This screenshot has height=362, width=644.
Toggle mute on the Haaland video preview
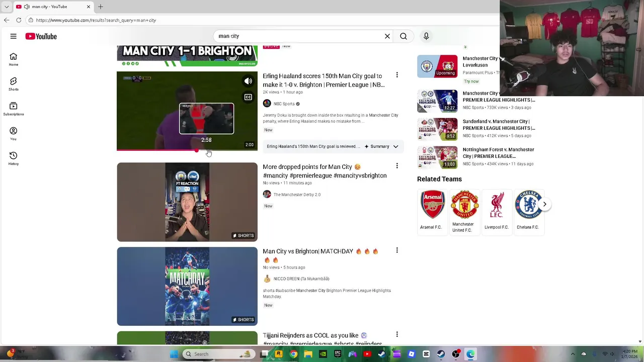pyautogui.click(x=248, y=81)
